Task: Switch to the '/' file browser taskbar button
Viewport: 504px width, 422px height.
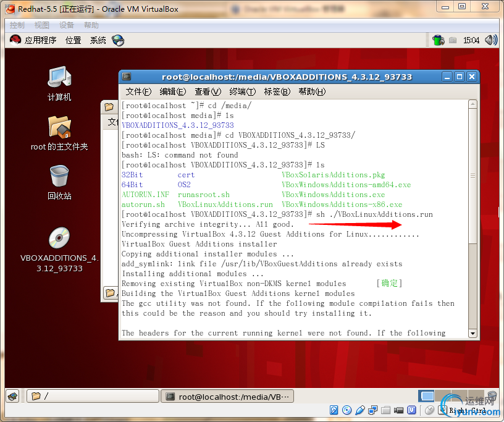Action: pos(93,396)
